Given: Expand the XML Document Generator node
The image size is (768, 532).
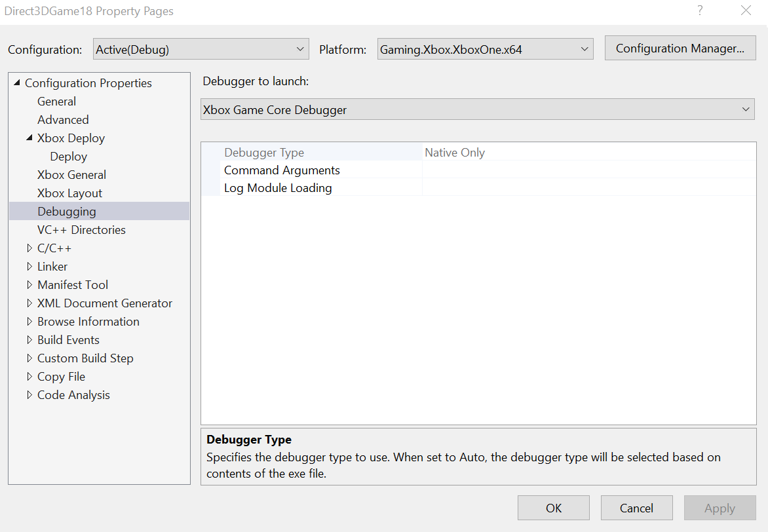Looking at the screenshot, I should [x=29, y=303].
